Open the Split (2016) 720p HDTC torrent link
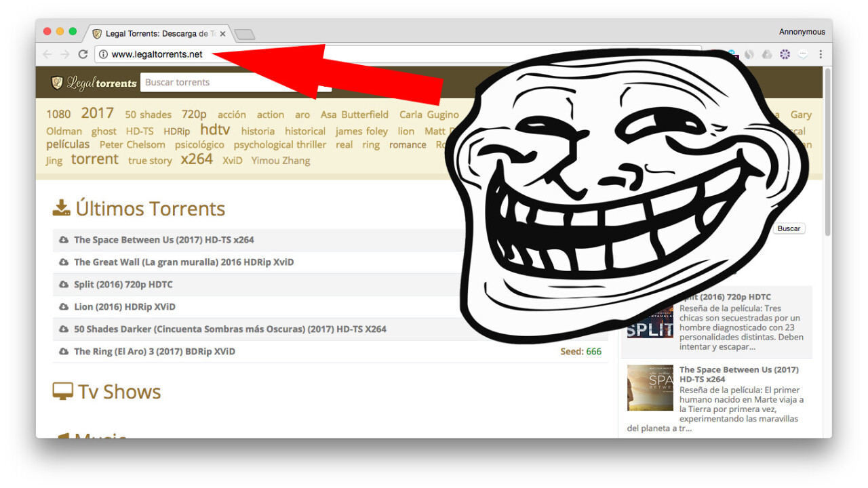Viewport: 868px width, 488px height. (x=123, y=285)
